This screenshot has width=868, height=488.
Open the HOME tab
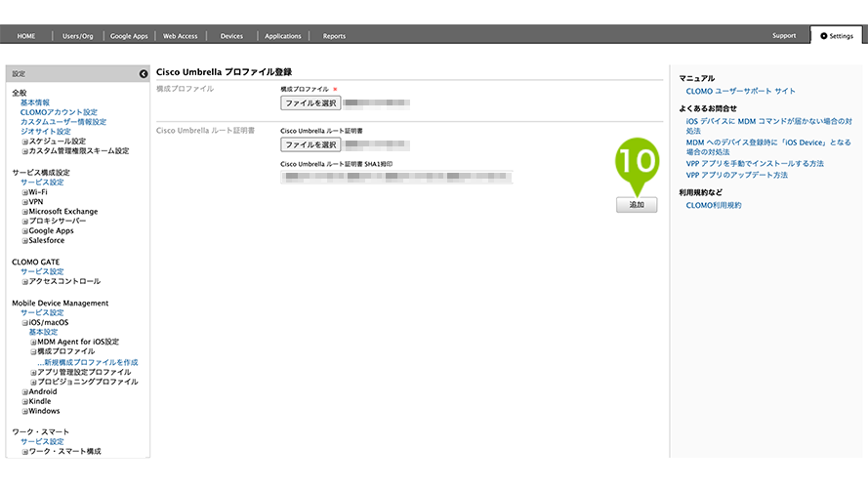[26, 36]
